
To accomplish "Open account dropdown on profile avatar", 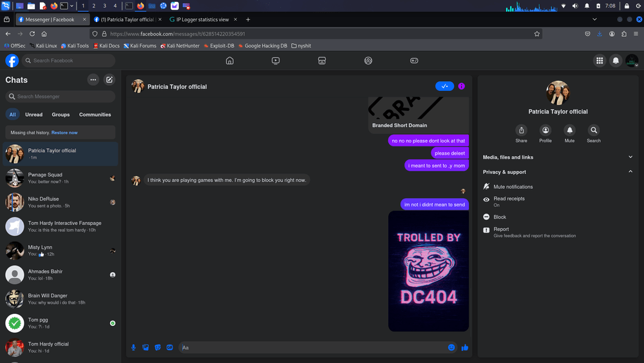I will coord(632,61).
